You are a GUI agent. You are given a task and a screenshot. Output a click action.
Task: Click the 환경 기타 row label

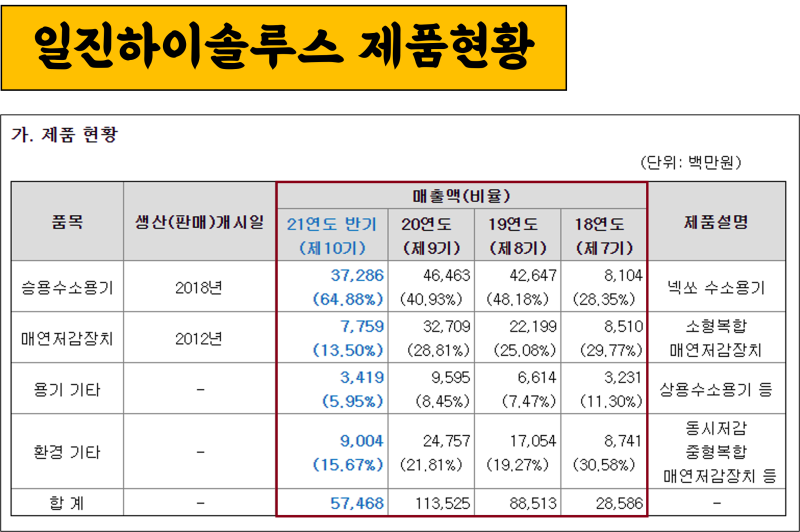[x=67, y=452]
